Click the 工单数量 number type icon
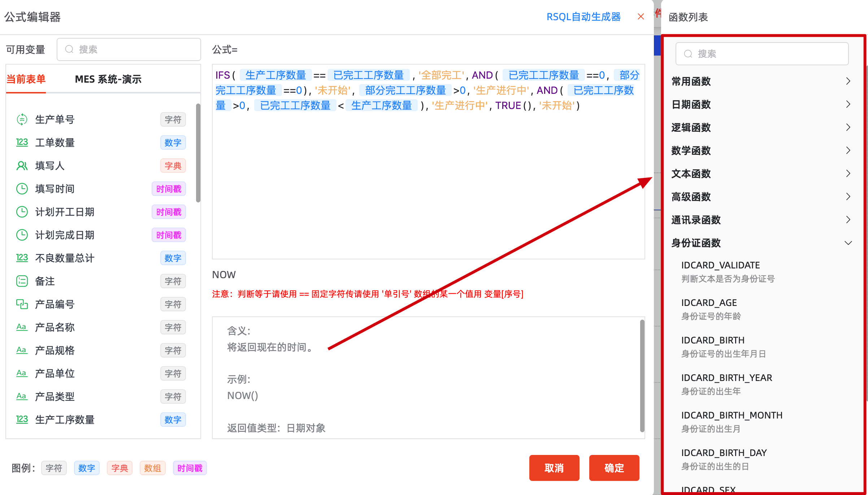Image resolution: width=868 pixels, height=495 pixels. tap(22, 143)
